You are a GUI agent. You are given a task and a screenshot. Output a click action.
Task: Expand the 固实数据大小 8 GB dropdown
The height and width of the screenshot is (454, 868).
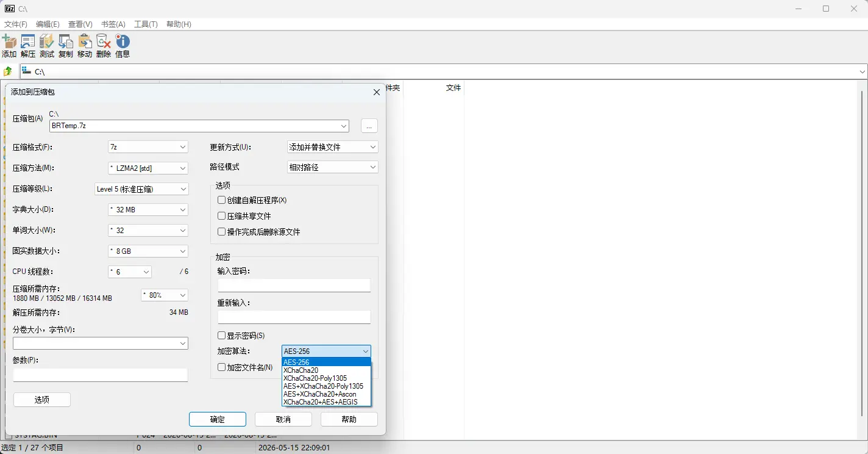click(148, 251)
